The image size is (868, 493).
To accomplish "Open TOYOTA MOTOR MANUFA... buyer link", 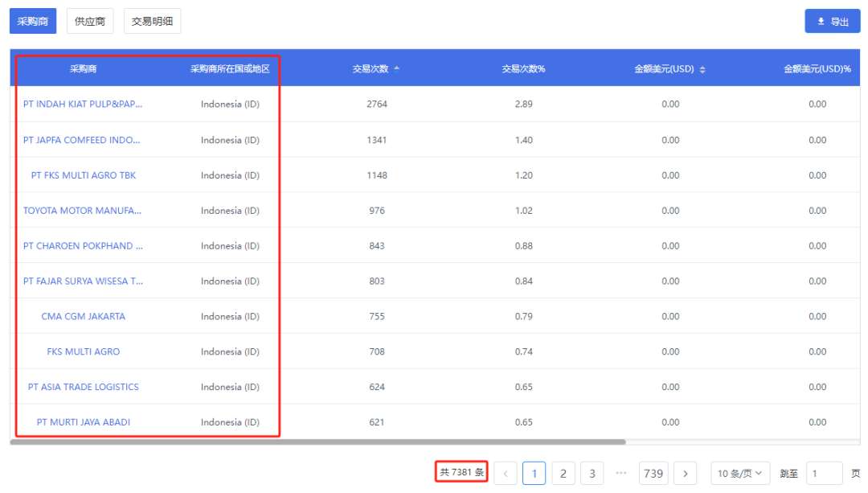I will pos(82,211).
